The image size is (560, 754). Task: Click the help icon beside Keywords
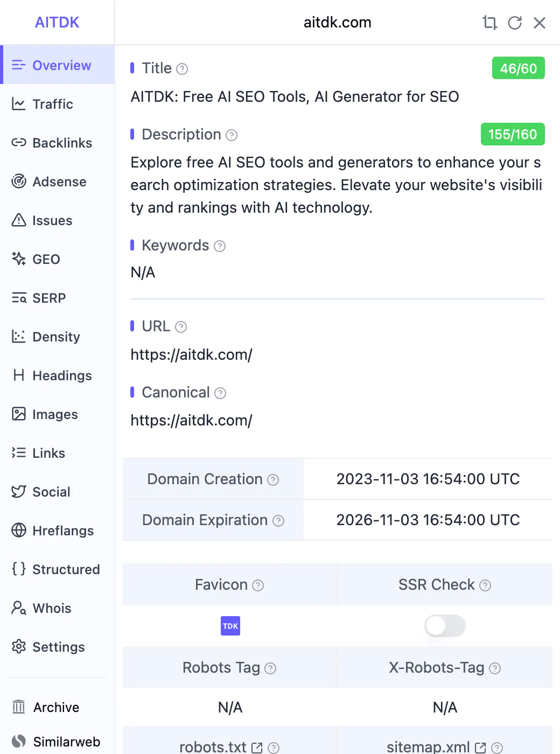click(220, 246)
